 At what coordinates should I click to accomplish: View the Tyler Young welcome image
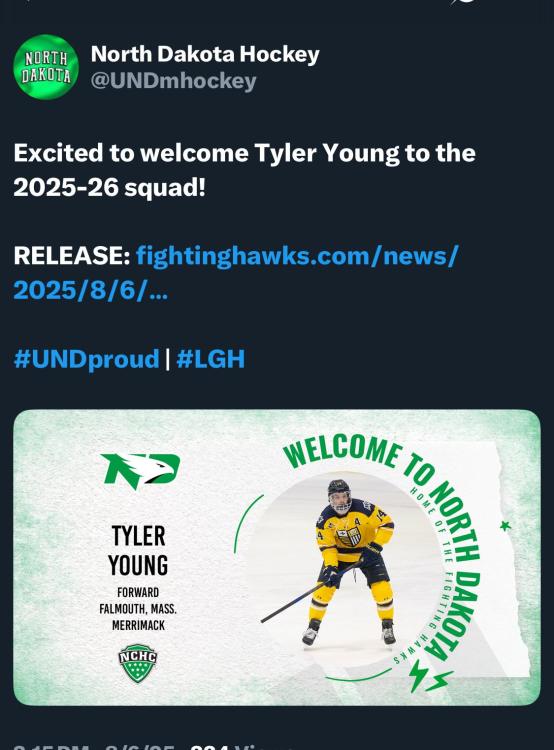[277, 557]
